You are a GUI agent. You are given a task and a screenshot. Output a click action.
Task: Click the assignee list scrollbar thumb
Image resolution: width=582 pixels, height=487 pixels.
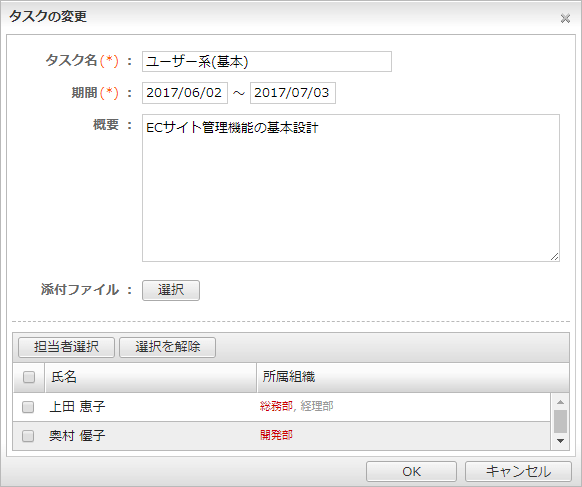560,421
